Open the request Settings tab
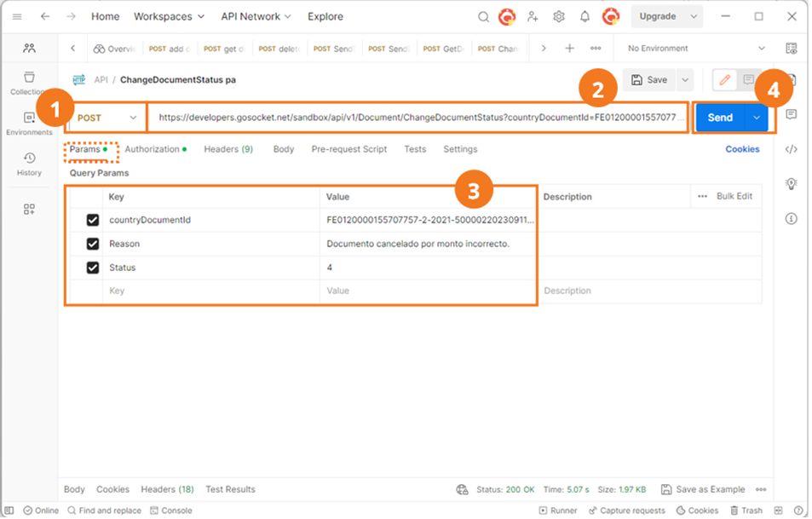The height and width of the screenshot is (519, 812). (x=460, y=150)
